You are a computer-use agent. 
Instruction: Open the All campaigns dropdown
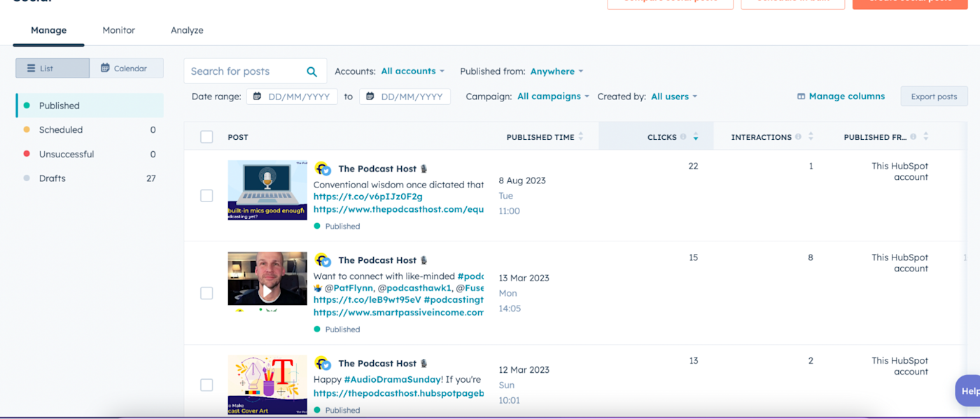pos(553,97)
